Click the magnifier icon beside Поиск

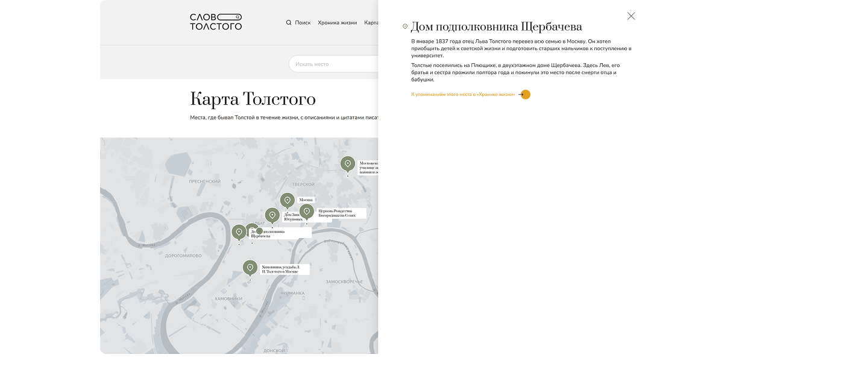click(289, 23)
